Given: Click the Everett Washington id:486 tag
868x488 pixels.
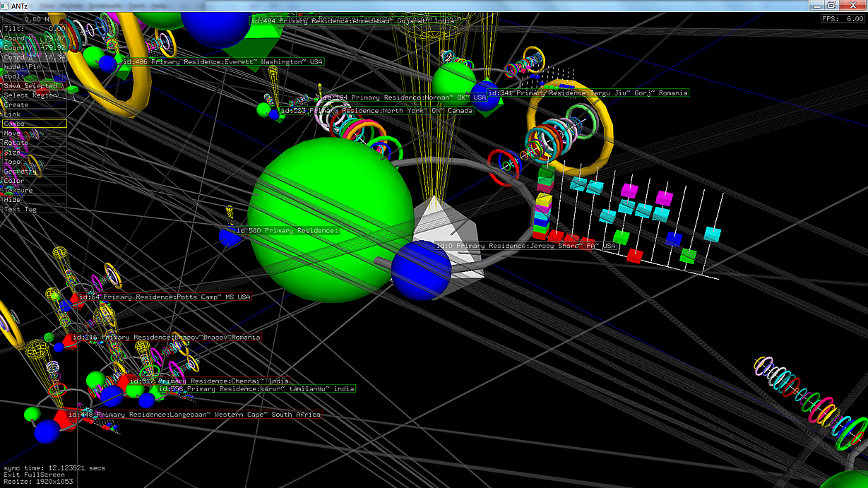Looking at the screenshot, I should (x=222, y=61).
